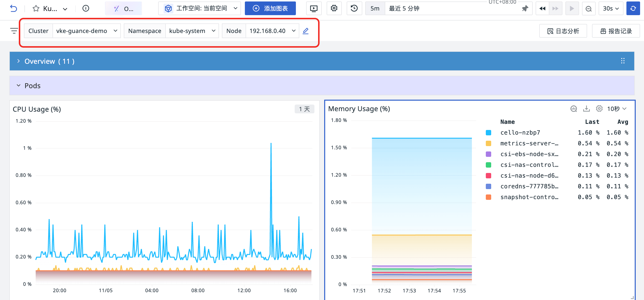Open Memory Usage chart settings gear

point(599,108)
